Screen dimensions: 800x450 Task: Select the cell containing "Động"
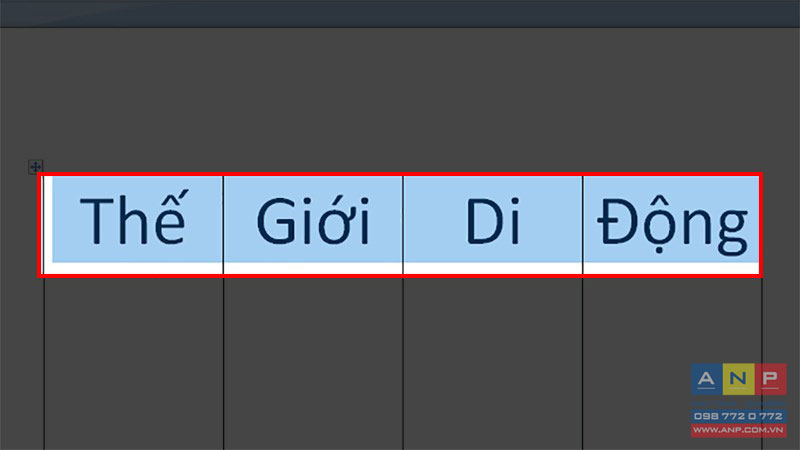click(x=671, y=225)
